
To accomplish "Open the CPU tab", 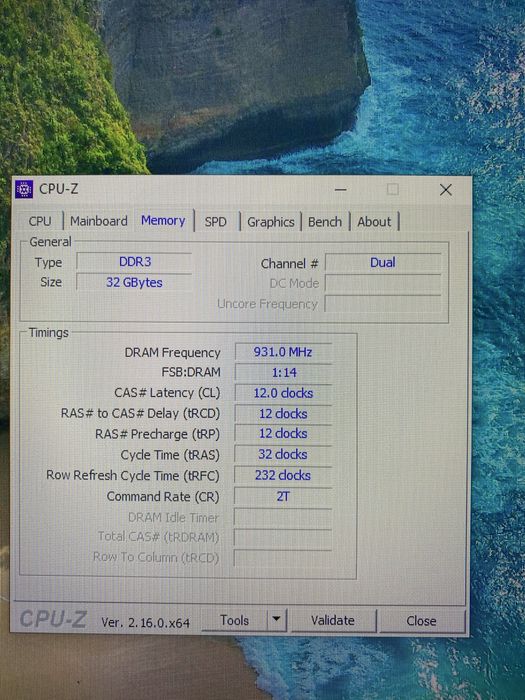I will 40,221.
